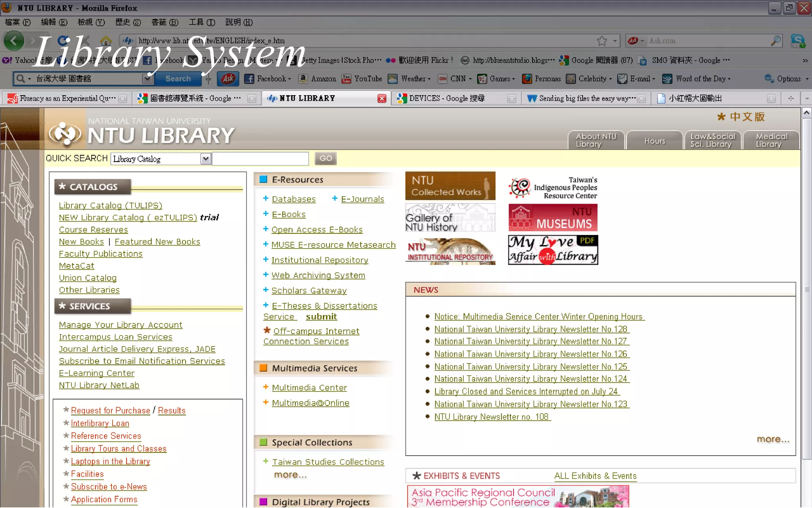Image resolution: width=812 pixels, height=508 pixels.
Task: Open a new tab with plus button
Action: pos(791,98)
